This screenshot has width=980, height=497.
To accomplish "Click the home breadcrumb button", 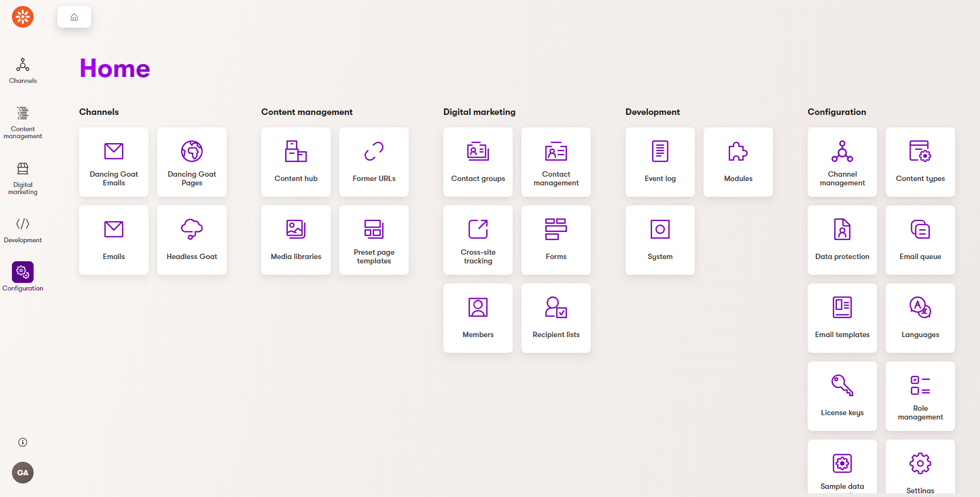I will (74, 17).
